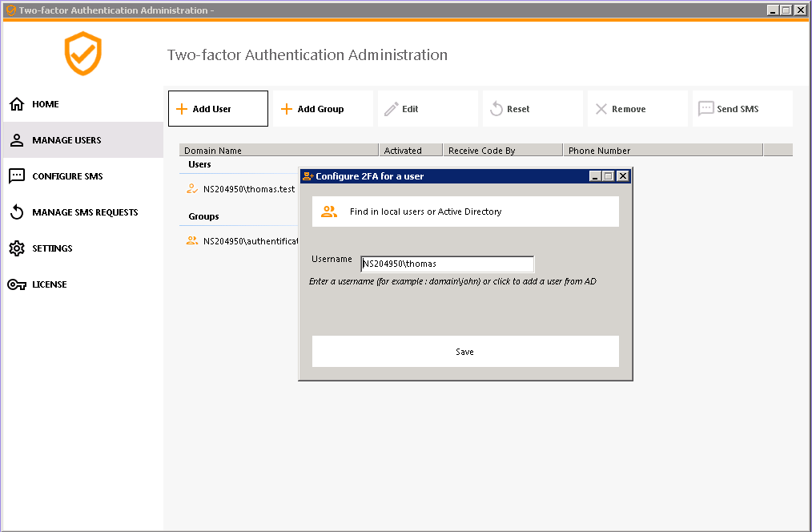Select the NS204950\thomas.test user row
This screenshot has width=812, height=532.
pyautogui.click(x=248, y=190)
